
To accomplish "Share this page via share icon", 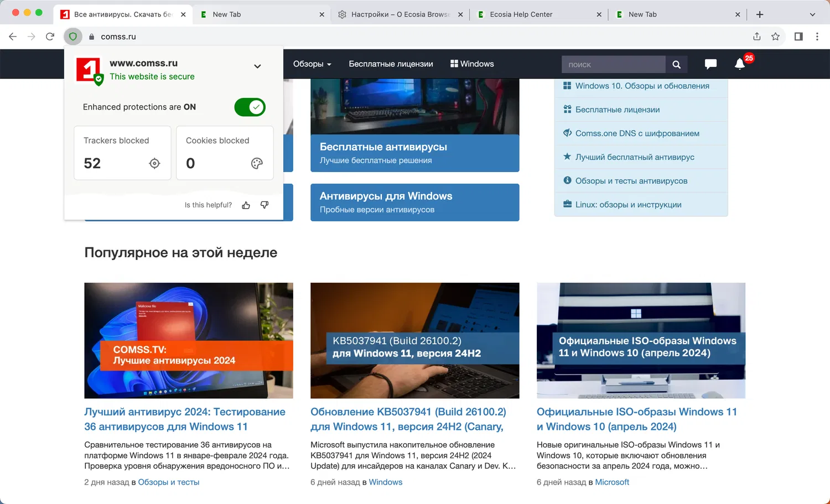I will tap(757, 37).
